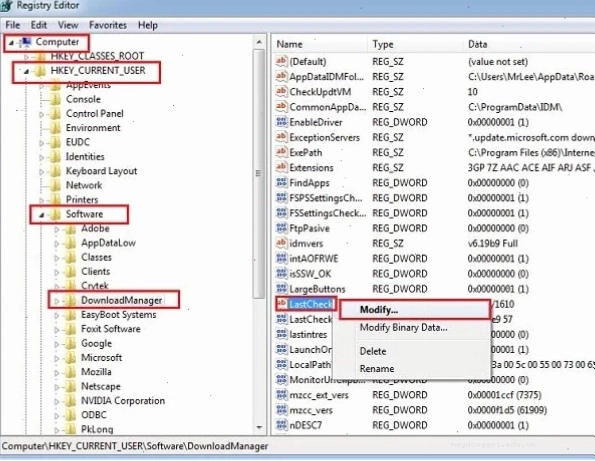The height and width of the screenshot is (461, 595).
Task: Choose Rename in the context menu
Action: [377, 368]
